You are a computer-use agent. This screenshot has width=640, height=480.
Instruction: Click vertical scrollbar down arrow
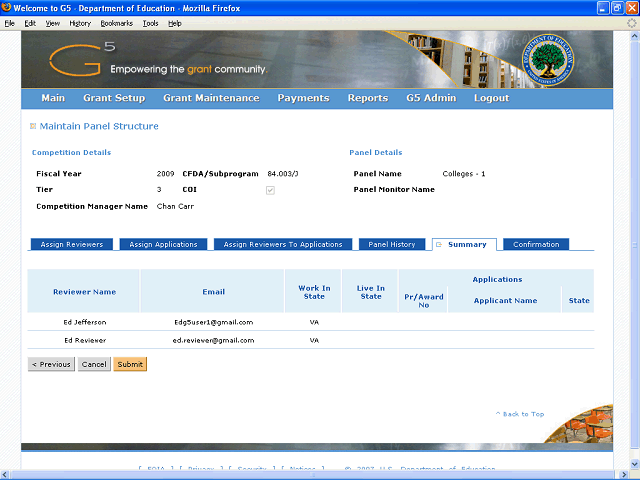pyautogui.click(x=635, y=464)
